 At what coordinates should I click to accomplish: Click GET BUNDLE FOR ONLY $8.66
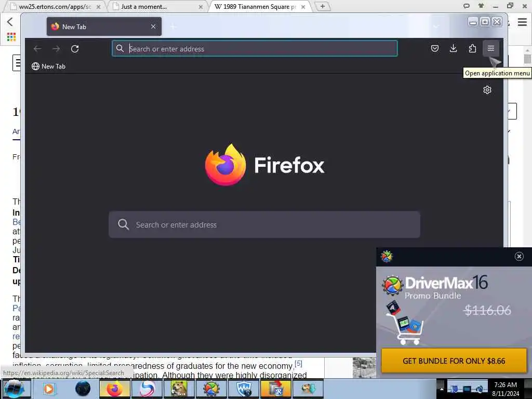[454, 361]
